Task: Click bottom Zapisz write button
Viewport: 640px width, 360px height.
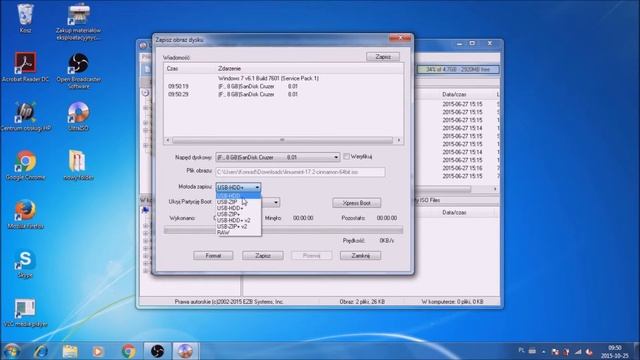Action: tap(262, 256)
